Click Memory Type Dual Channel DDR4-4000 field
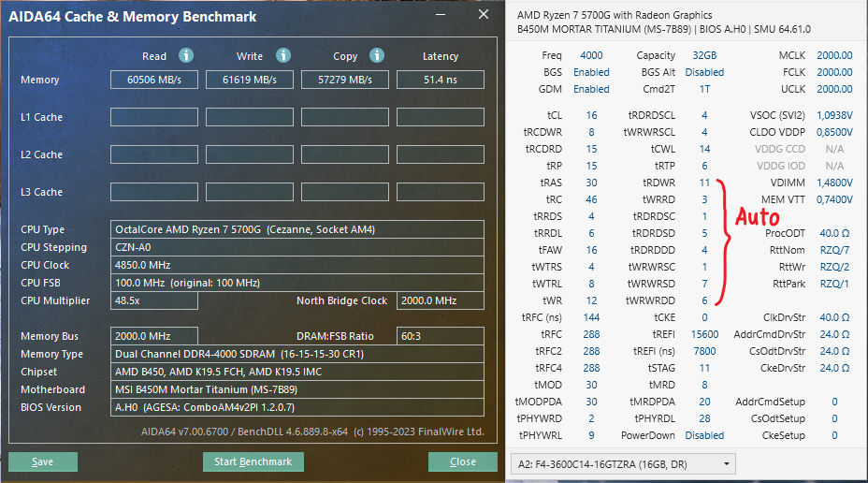Image resolution: width=868 pixels, height=483 pixels. tap(297, 354)
